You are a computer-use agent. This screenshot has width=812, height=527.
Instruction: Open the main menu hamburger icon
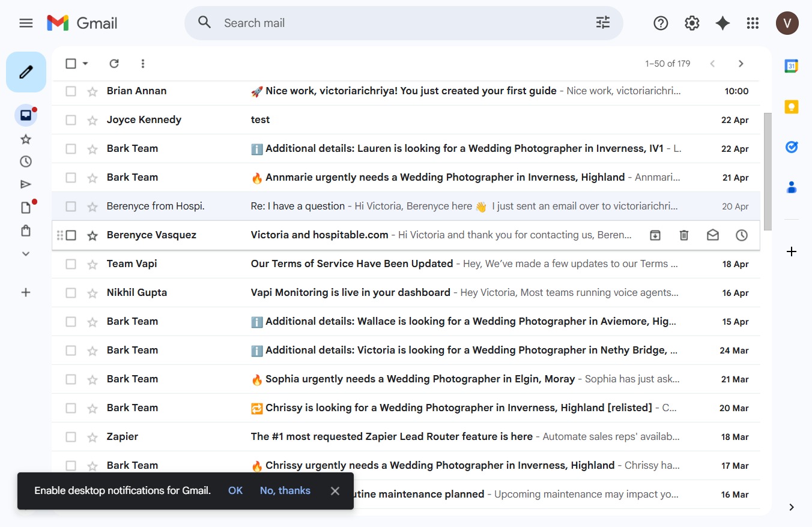pos(26,23)
